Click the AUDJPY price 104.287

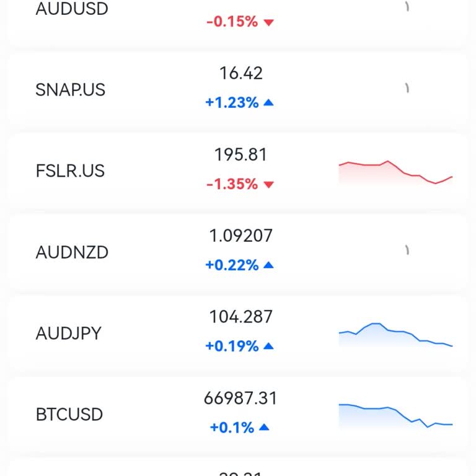point(240,317)
